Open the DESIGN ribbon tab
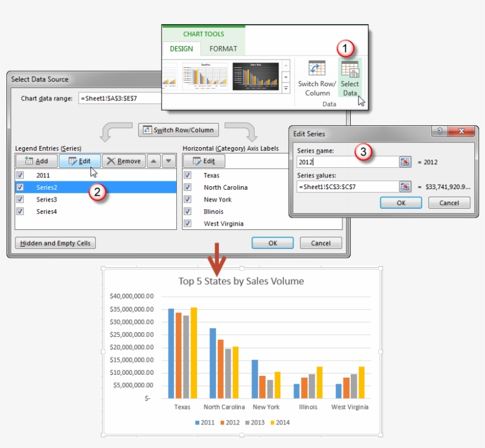Image resolution: width=485 pixels, height=448 pixels. point(182,49)
